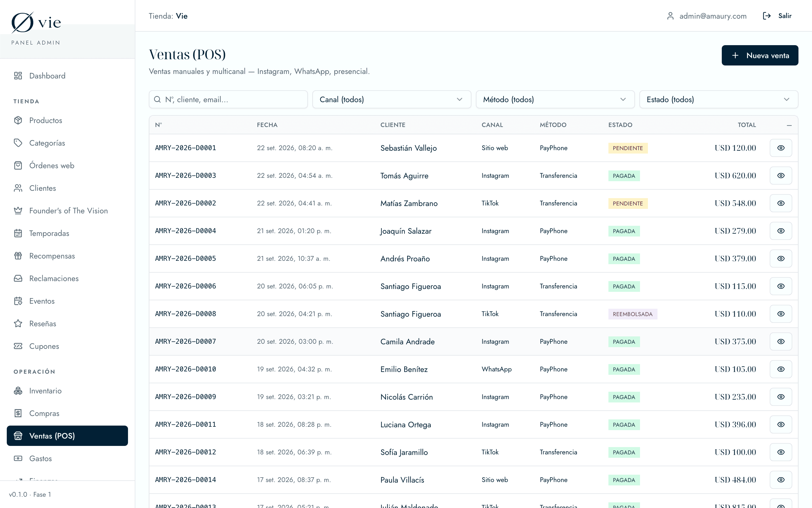This screenshot has width=812, height=508.
Task: Click date 21 set. 2026, 01:20 p. m.
Action: tap(294, 231)
